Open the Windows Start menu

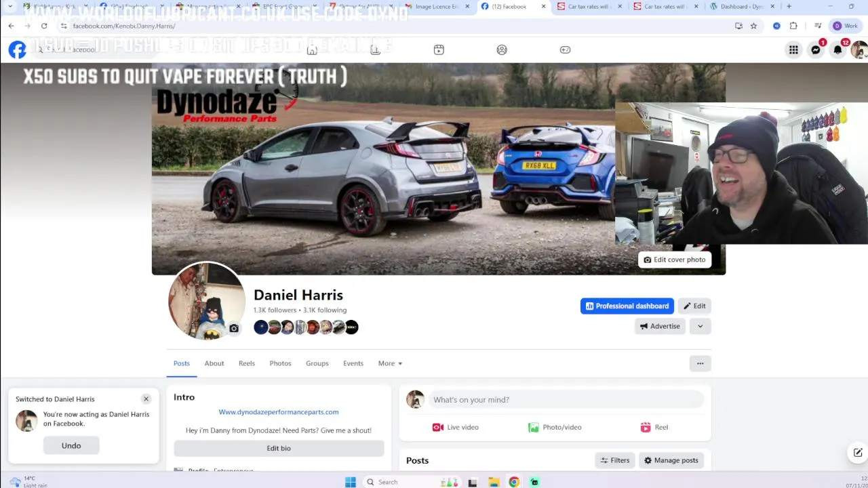(350, 482)
